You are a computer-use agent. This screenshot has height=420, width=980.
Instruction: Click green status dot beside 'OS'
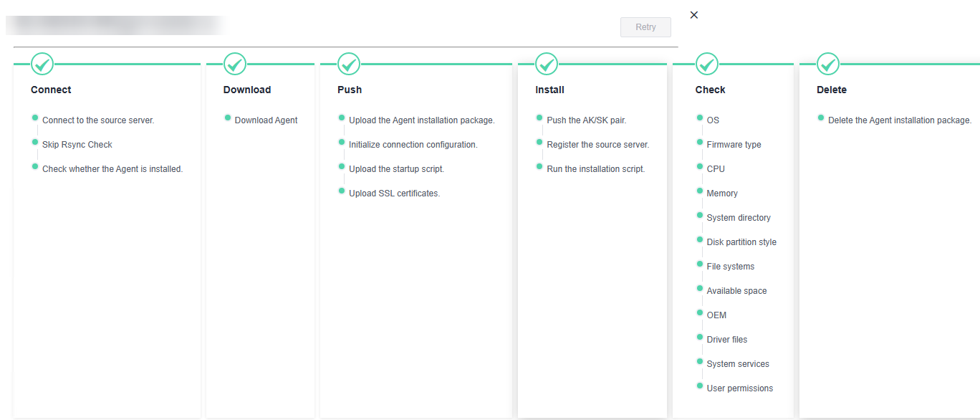tap(700, 118)
